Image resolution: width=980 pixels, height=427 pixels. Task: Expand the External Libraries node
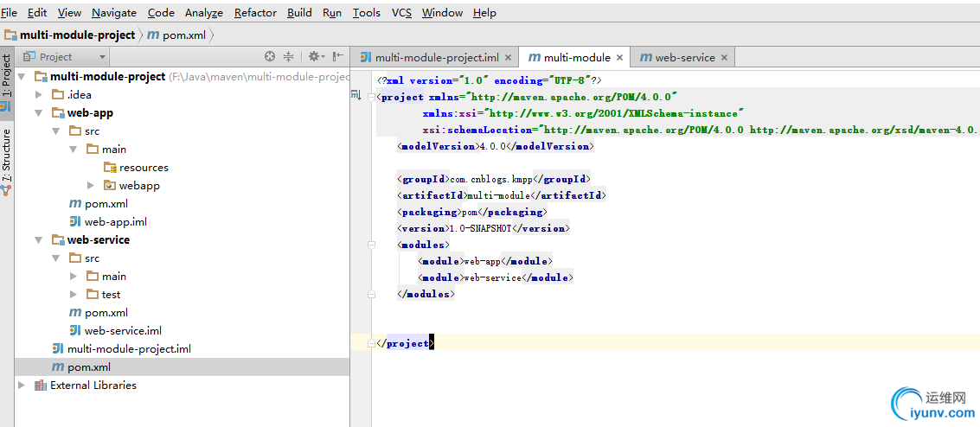coord(22,386)
